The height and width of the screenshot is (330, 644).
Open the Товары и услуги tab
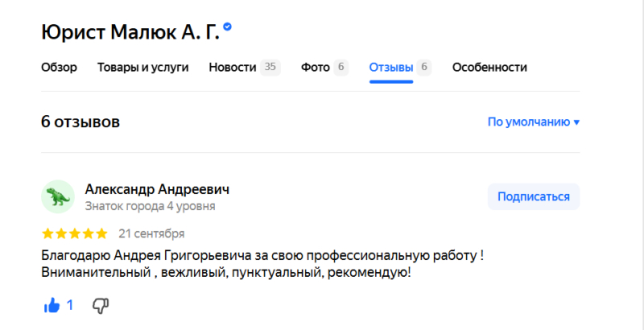click(x=142, y=67)
